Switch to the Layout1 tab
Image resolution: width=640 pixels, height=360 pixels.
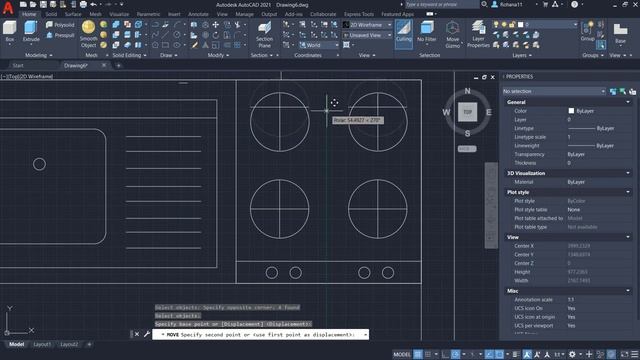(x=42, y=344)
